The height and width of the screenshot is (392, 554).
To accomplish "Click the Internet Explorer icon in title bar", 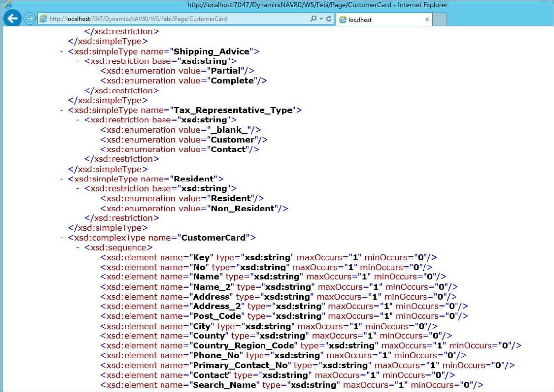I will point(7,5).
